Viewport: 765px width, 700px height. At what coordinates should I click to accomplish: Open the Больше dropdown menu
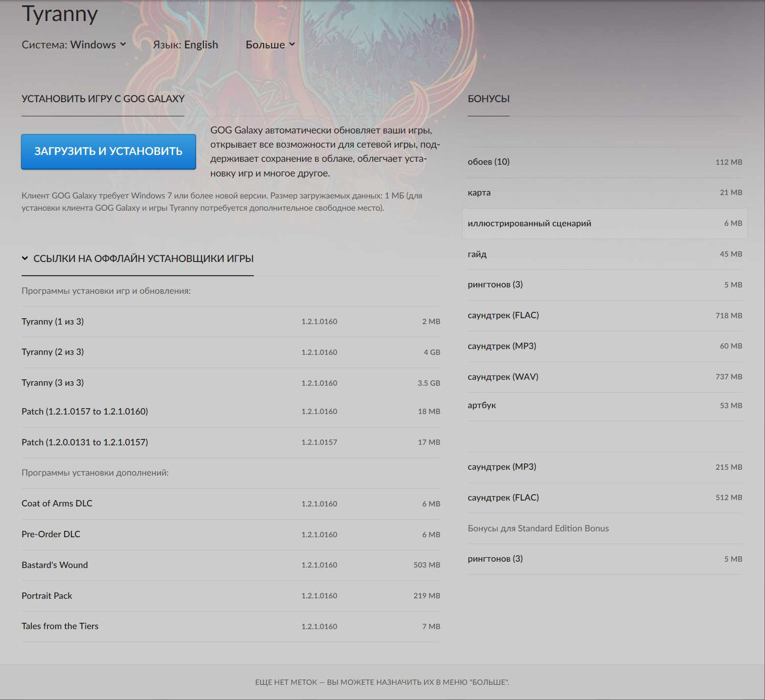pyautogui.click(x=270, y=44)
